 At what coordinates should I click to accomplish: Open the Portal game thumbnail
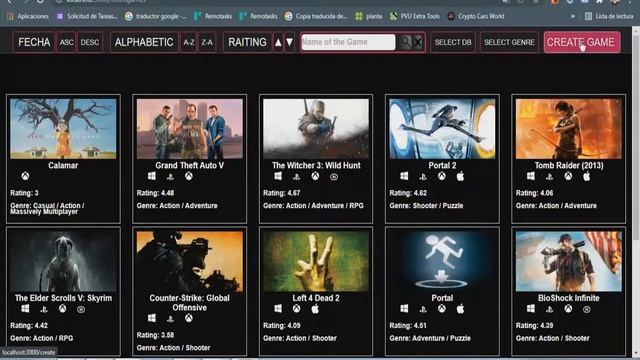442,261
